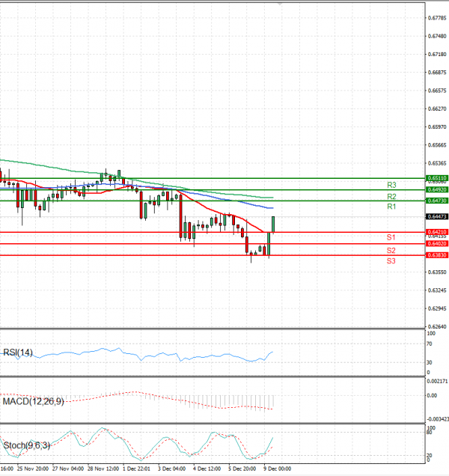Click the RSI(14) indicator label
This screenshot has height=476, width=449.
point(18,353)
